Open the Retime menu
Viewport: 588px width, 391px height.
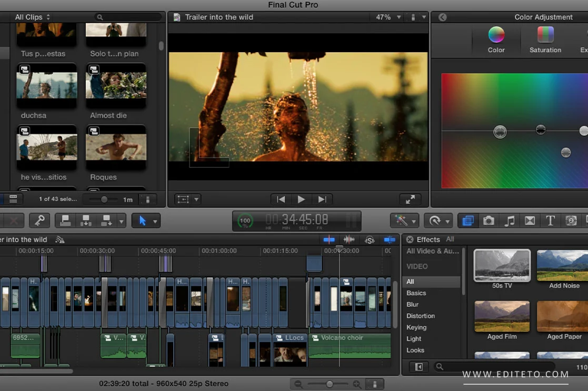(438, 220)
